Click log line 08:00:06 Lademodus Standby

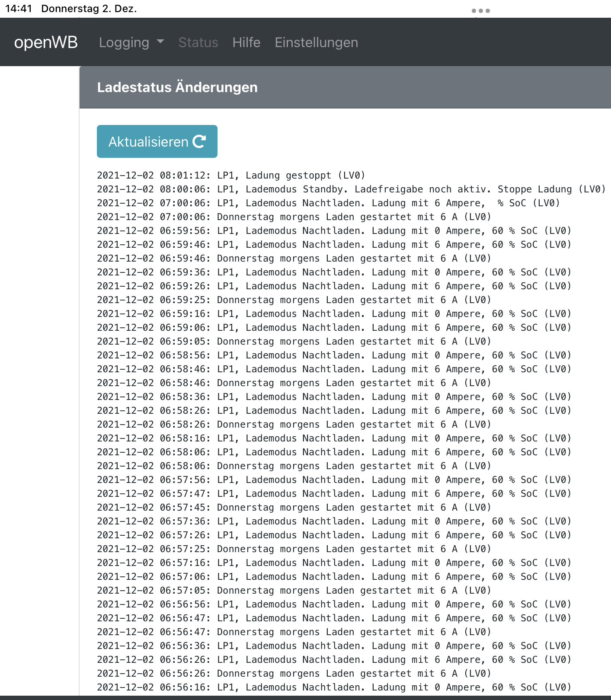[352, 189]
